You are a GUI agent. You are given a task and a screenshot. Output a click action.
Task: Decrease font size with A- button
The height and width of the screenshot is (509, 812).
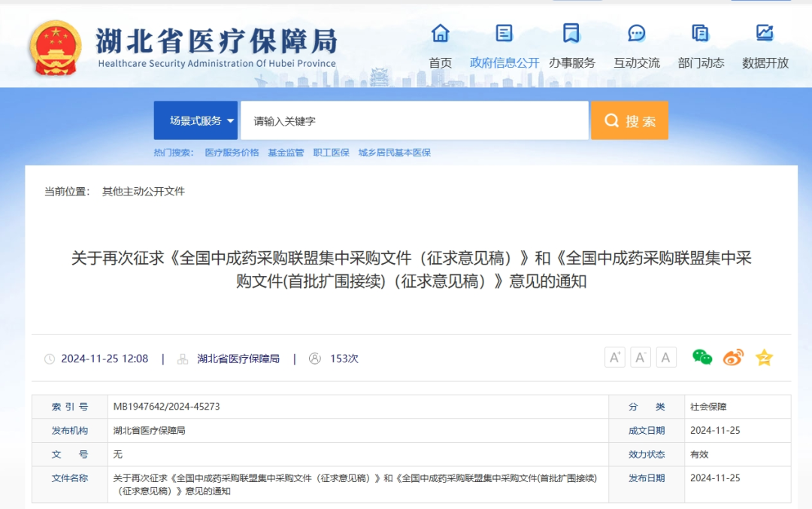(x=641, y=358)
